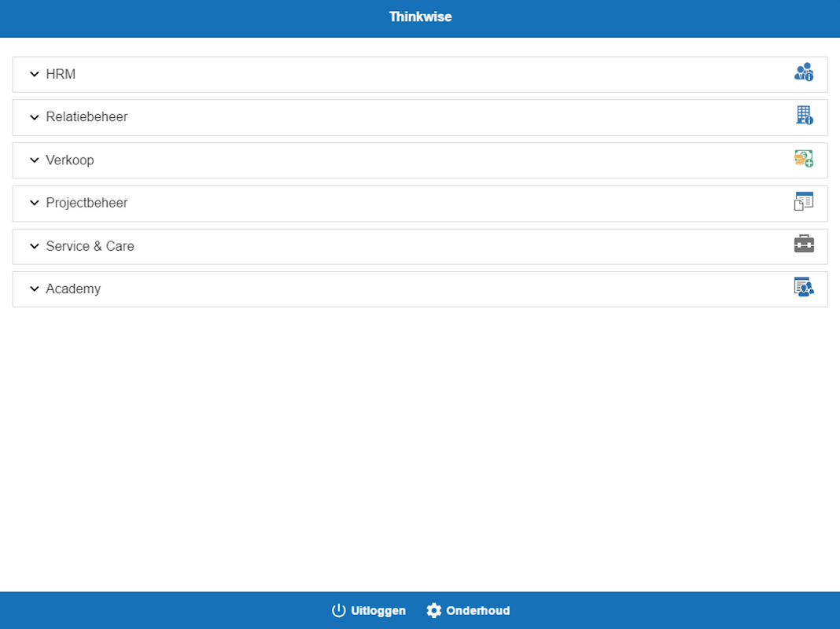The width and height of the screenshot is (840, 629).
Task: Expand the Academy chevron
Action: tap(35, 289)
